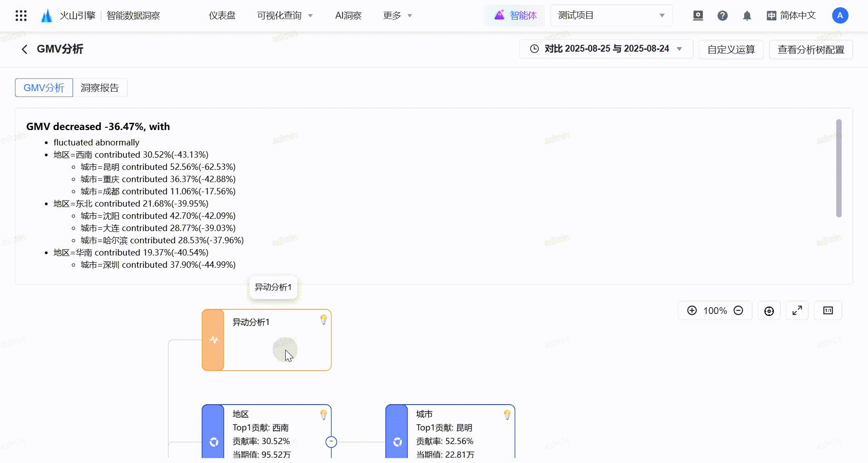The height and width of the screenshot is (463, 868).
Task: Zoom out the analysis tree canvas
Action: click(738, 310)
